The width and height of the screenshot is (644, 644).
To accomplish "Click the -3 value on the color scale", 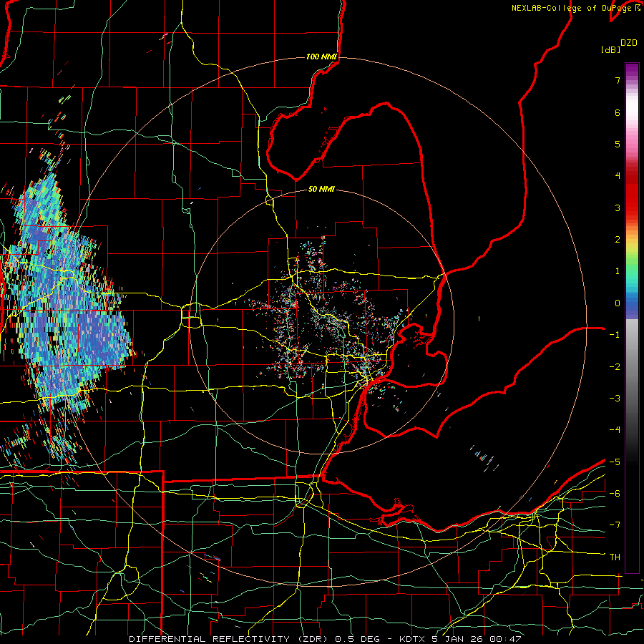I will 615,399.
